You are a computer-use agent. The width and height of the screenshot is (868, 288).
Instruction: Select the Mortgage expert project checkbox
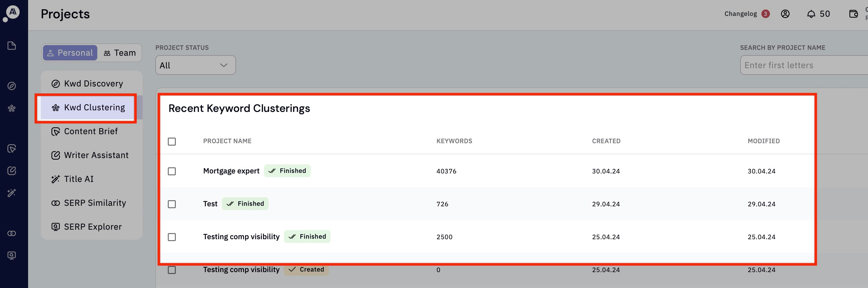point(172,171)
